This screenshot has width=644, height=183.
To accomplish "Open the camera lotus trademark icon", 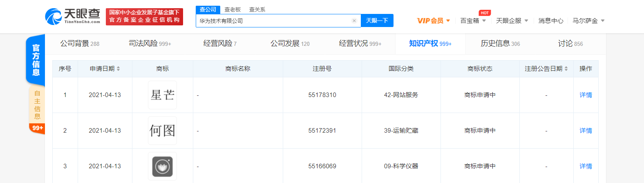I will click(162, 166).
